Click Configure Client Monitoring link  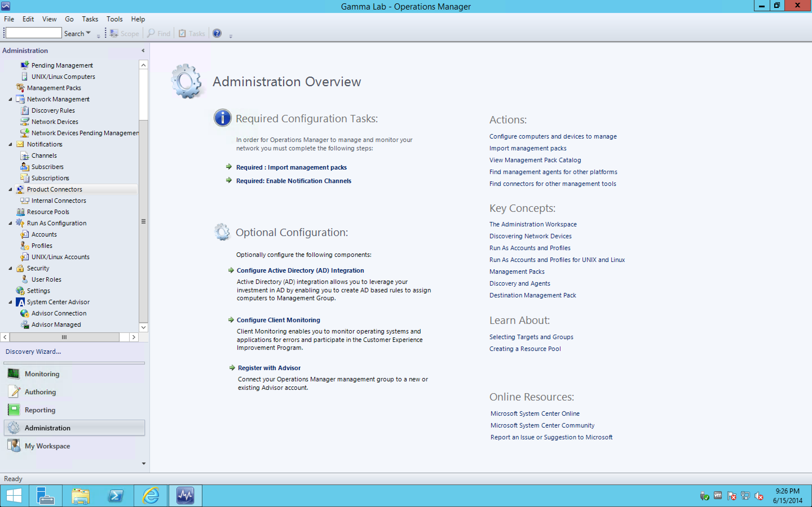(x=278, y=320)
